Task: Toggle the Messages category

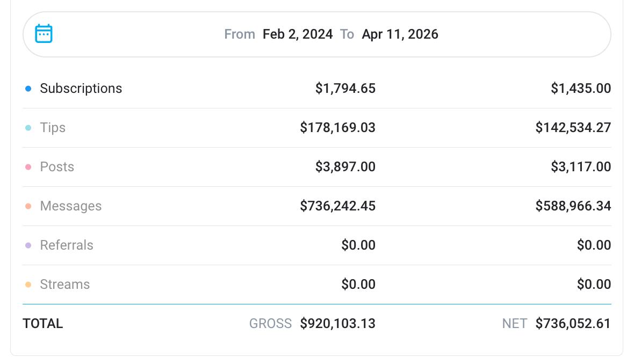Action: point(70,206)
